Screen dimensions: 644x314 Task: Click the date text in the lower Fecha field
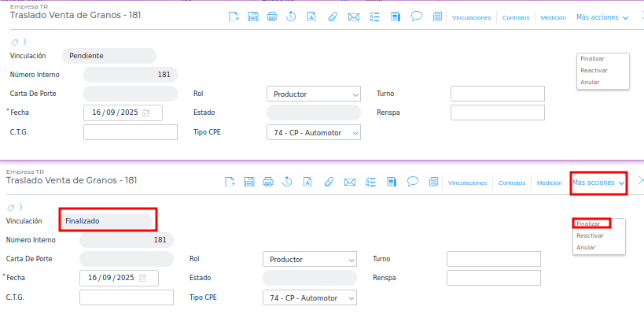click(x=111, y=278)
